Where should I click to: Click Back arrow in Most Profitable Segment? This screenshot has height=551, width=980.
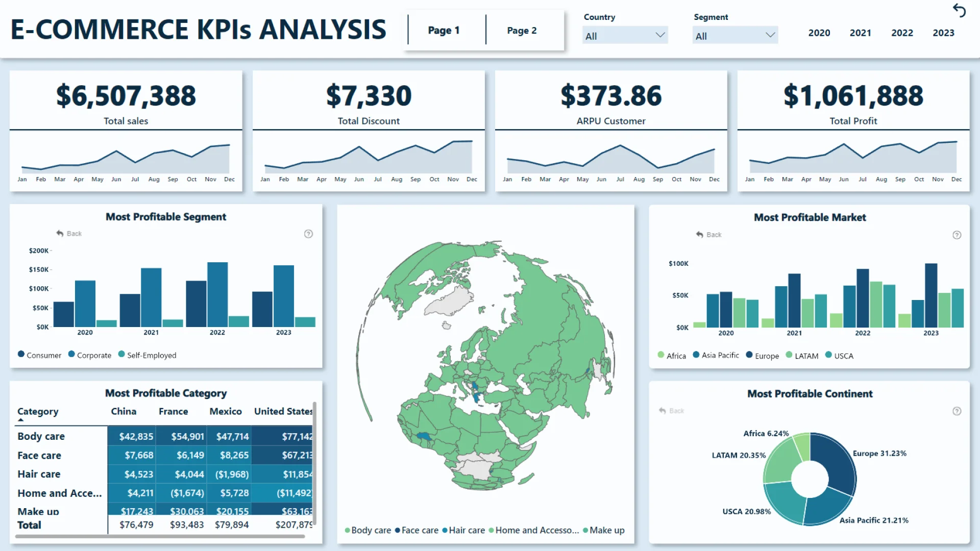tap(69, 233)
